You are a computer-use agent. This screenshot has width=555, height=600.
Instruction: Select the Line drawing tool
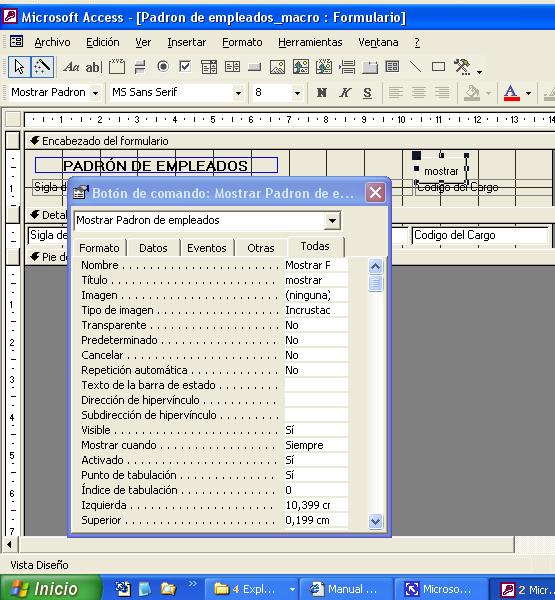coord(415,67)
